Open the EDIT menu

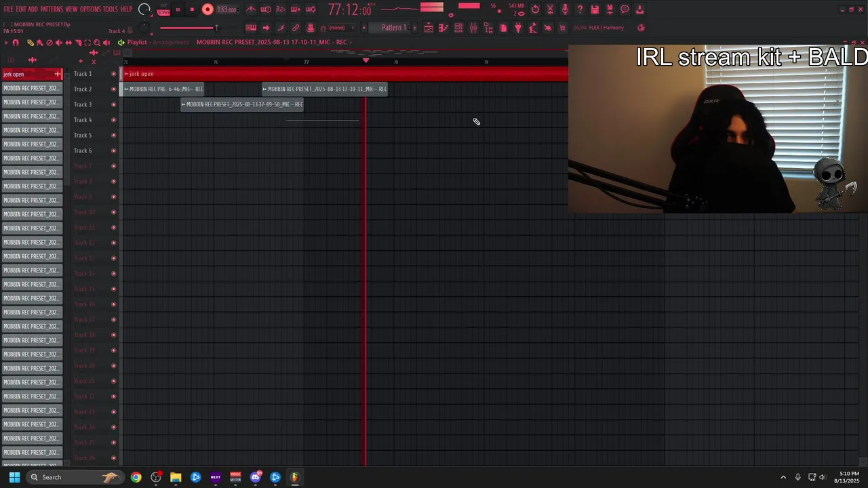[21, 9]
